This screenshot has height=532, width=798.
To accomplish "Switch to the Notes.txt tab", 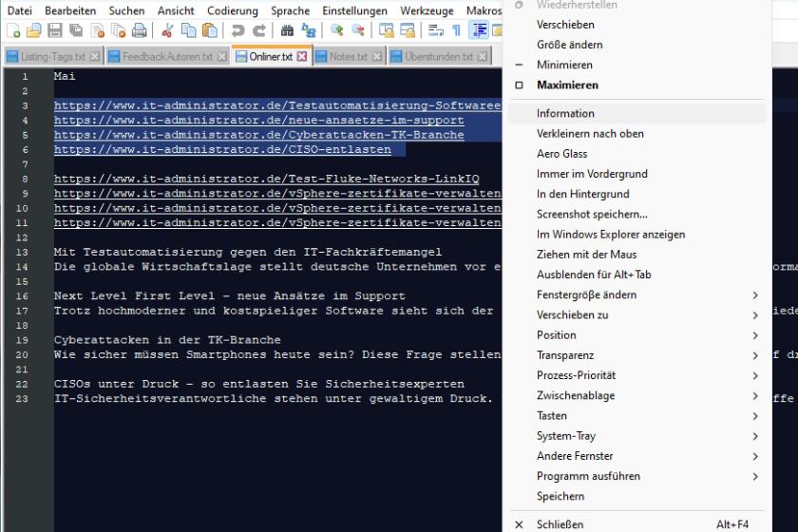I will click(x=348, y=56).
